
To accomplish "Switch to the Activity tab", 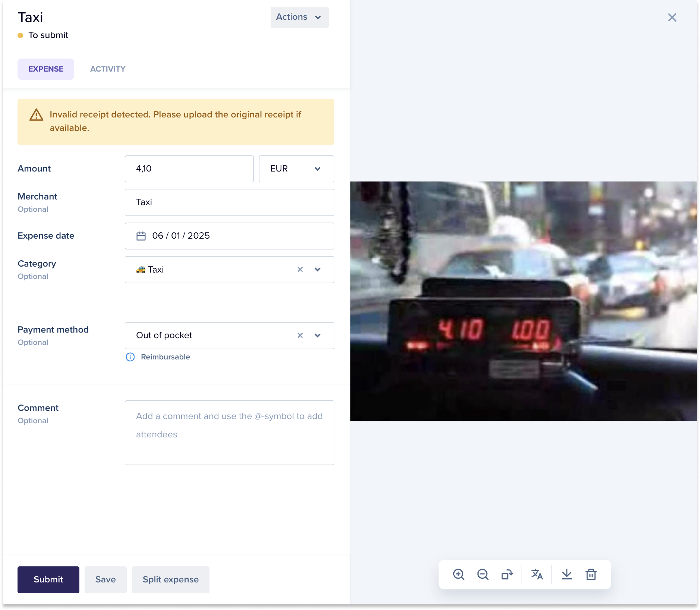I will pyautogui.click(x=108, y=69).
